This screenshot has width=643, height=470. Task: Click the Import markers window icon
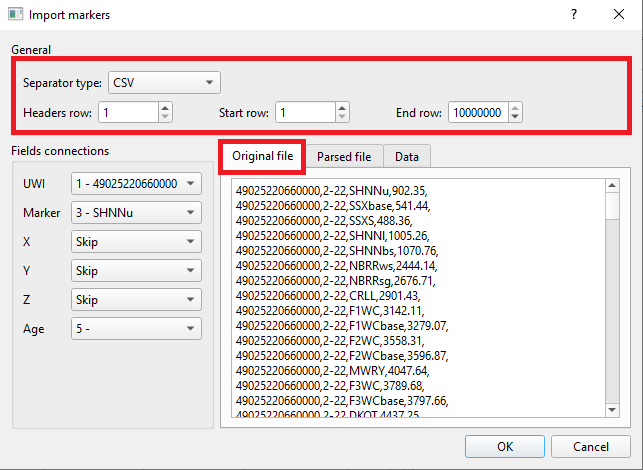(x=14, y=15)
